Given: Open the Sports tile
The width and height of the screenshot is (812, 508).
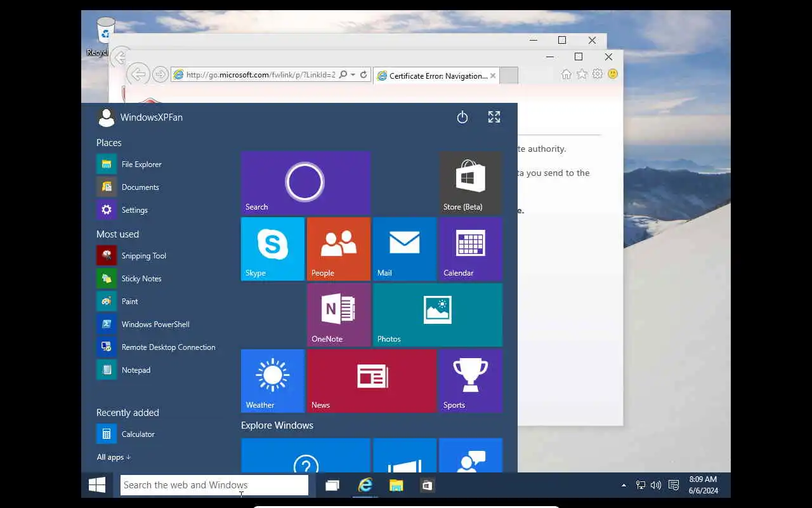Looking at the screenshot, I should (x=471, y=381).
